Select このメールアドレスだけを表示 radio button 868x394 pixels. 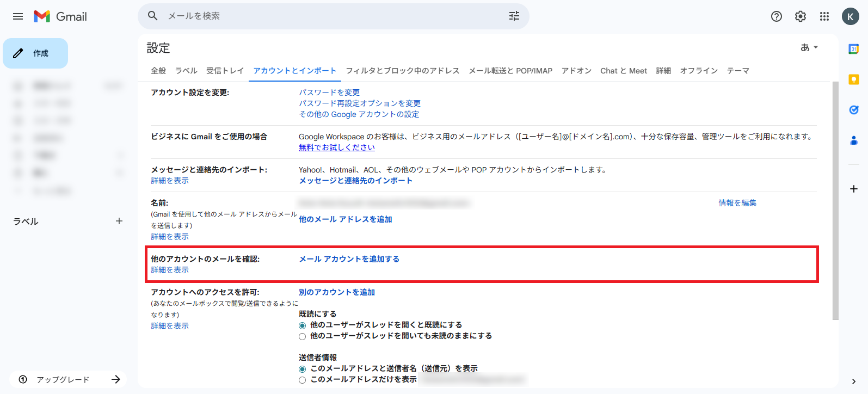point(303,380)
